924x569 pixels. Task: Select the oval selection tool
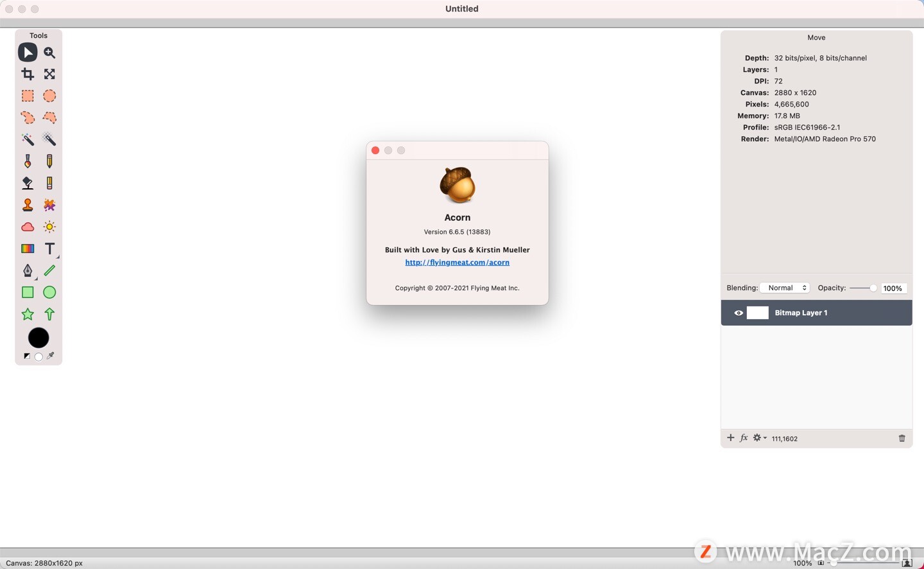(49, 96)
